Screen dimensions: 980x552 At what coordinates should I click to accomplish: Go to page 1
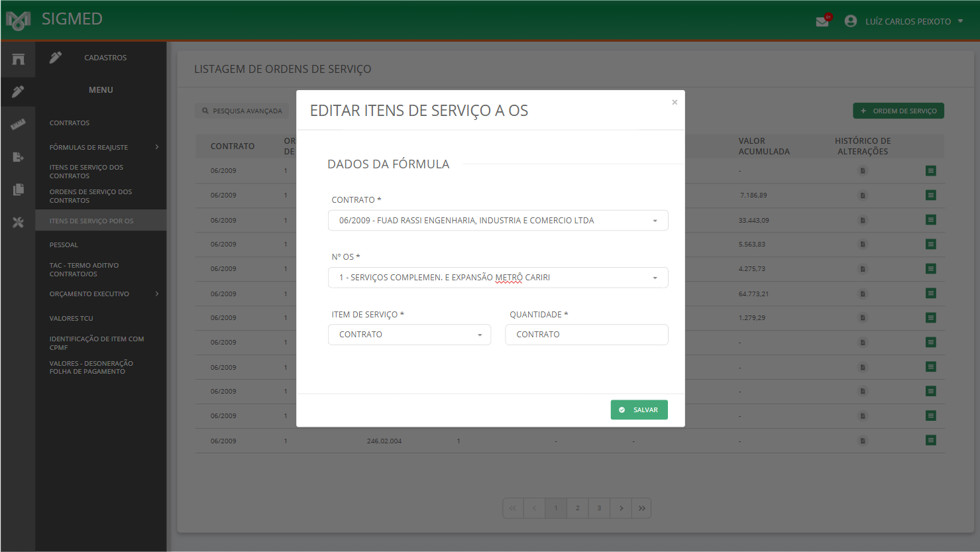click(556, 508)
